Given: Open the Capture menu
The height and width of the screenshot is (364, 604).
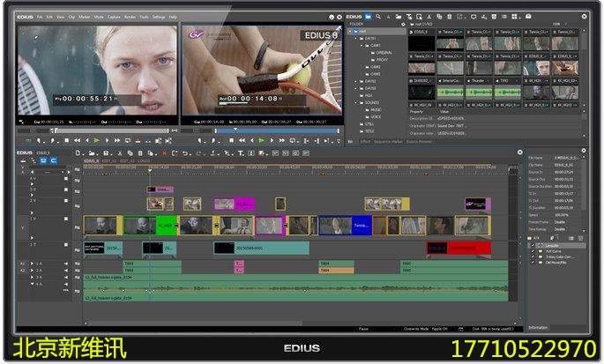Looking at the screenshot, I should pos(114,17).
